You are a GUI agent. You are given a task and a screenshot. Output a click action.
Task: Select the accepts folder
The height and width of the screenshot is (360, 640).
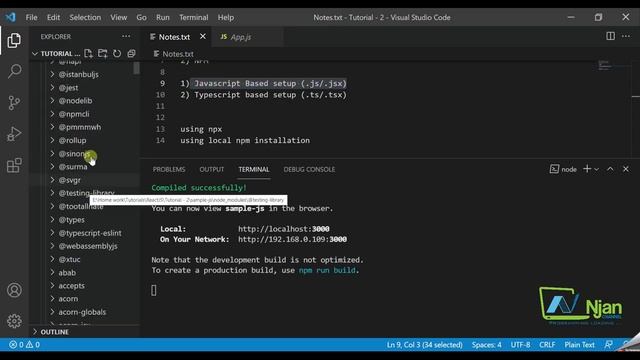[x=71, y=286]
